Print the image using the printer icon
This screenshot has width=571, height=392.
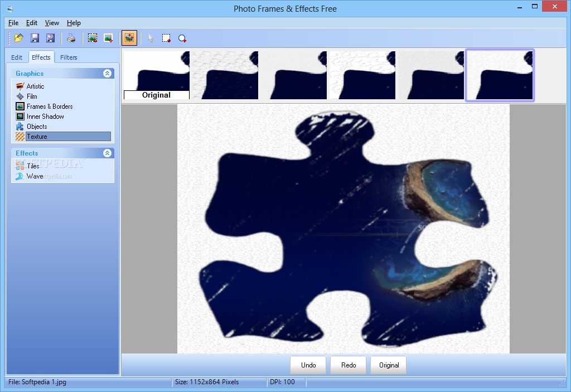[71, 38]
